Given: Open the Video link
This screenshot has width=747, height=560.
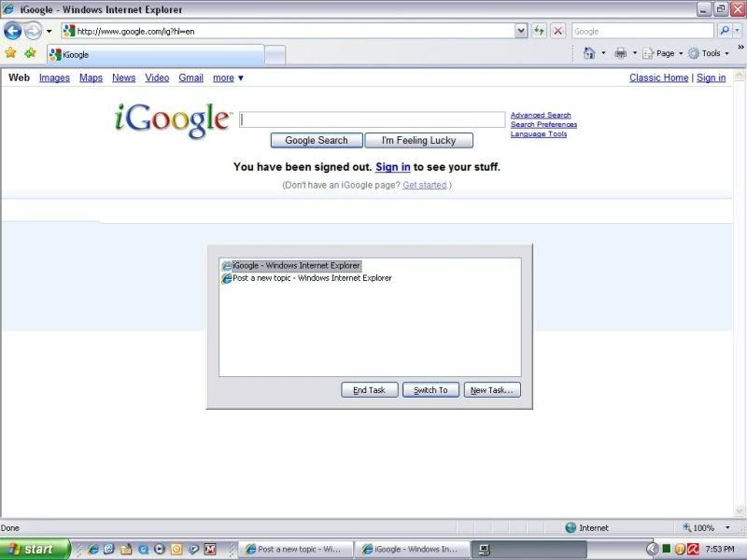Looking at the screenshot, I should 157,77.
